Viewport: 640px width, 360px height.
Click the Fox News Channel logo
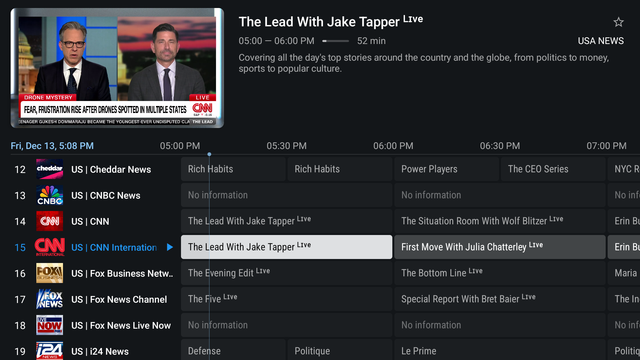tap(49, 299)
